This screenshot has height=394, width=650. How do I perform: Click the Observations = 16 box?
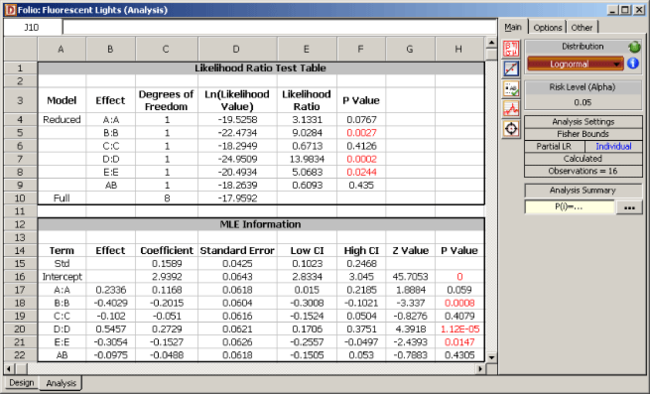pos(583,171)
